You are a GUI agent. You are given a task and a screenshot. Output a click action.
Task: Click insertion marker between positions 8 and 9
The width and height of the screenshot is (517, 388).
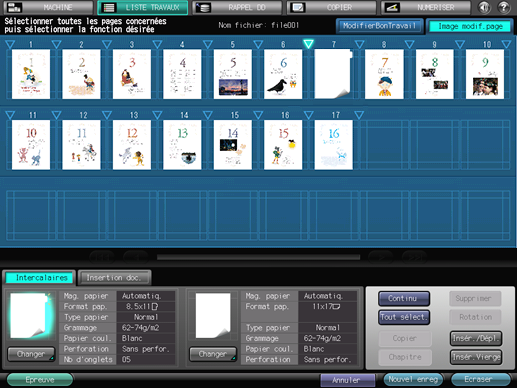(409, 44)
